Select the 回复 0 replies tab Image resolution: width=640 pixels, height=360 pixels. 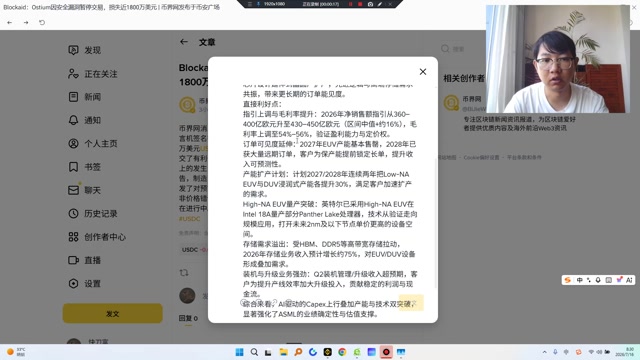click(x=188, y=318)
